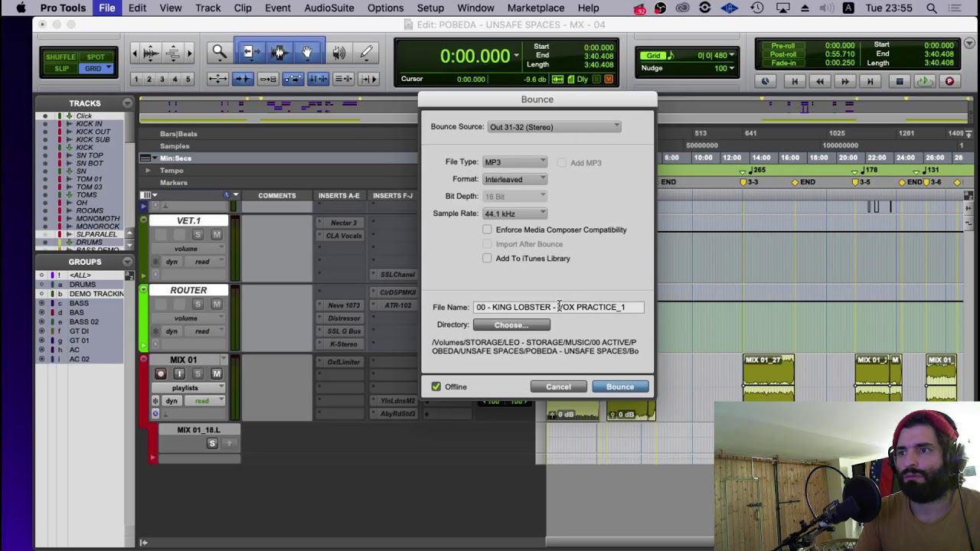Toggle Zoom Toggle arrows icon
980x551 pixels.
pyautogui.click(x=217, y=79)
